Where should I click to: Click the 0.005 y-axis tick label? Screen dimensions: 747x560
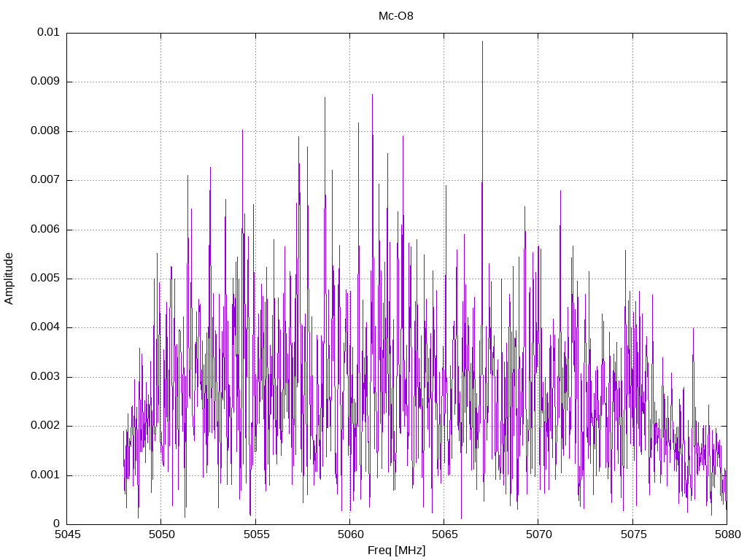tap(45, 278)
